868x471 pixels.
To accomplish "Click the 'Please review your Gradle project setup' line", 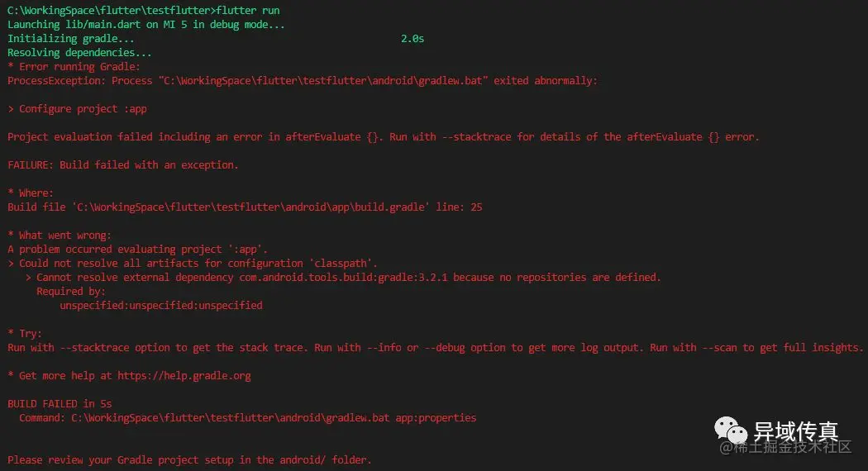I will (189, 460).
